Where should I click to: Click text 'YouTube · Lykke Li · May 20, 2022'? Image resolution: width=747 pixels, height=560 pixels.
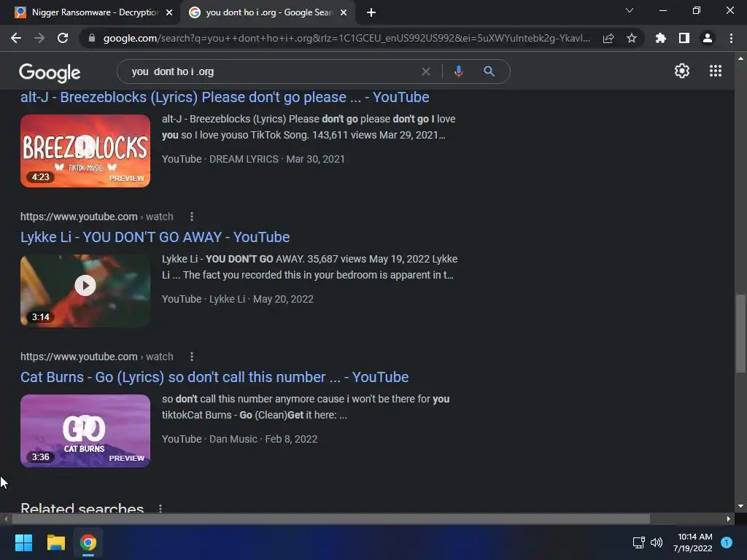click(238, 299)
